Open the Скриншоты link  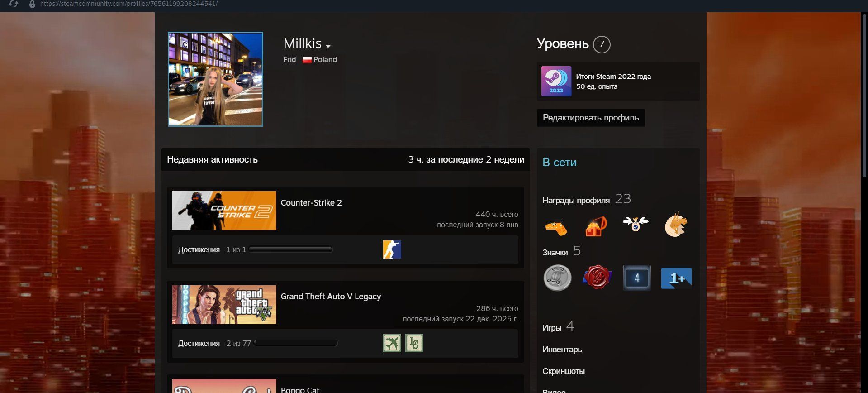[563, 371]
